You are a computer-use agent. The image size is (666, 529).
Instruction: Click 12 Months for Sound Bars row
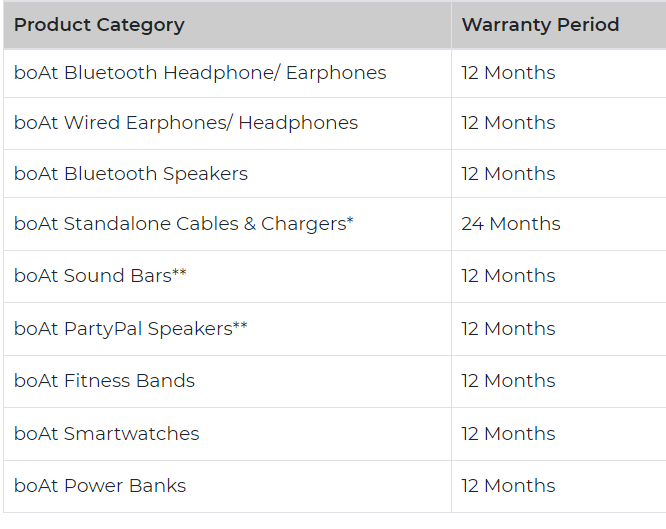click(508, 276)
